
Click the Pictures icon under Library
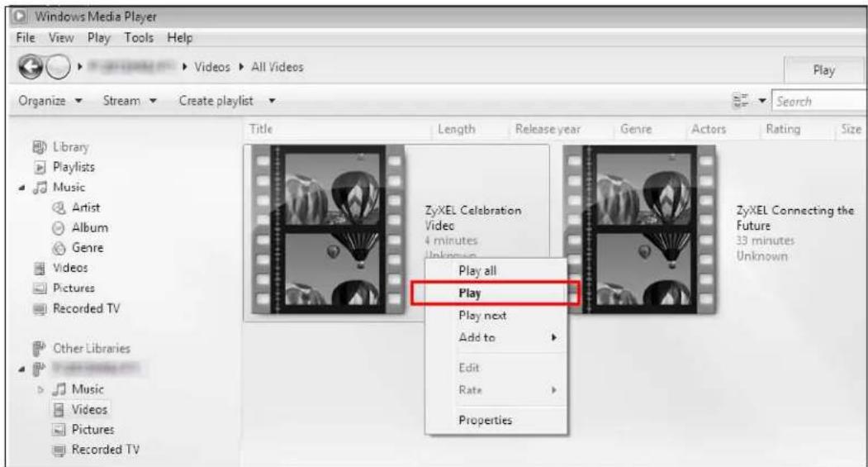tap(40, 288)
